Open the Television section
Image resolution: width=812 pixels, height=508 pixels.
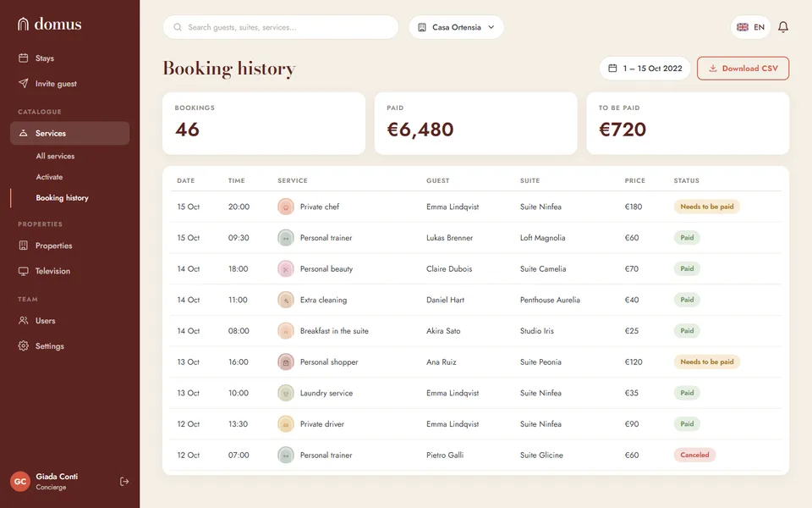[70, 271]
